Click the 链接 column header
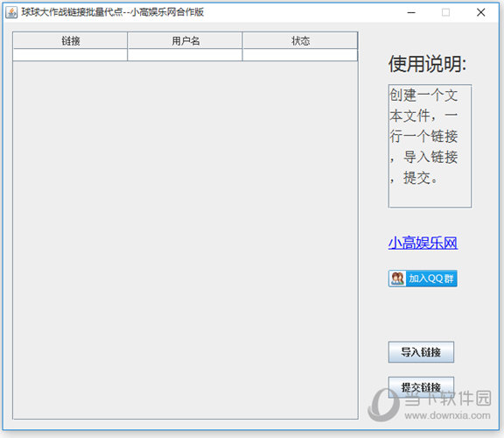 click(x=70, y=40)
